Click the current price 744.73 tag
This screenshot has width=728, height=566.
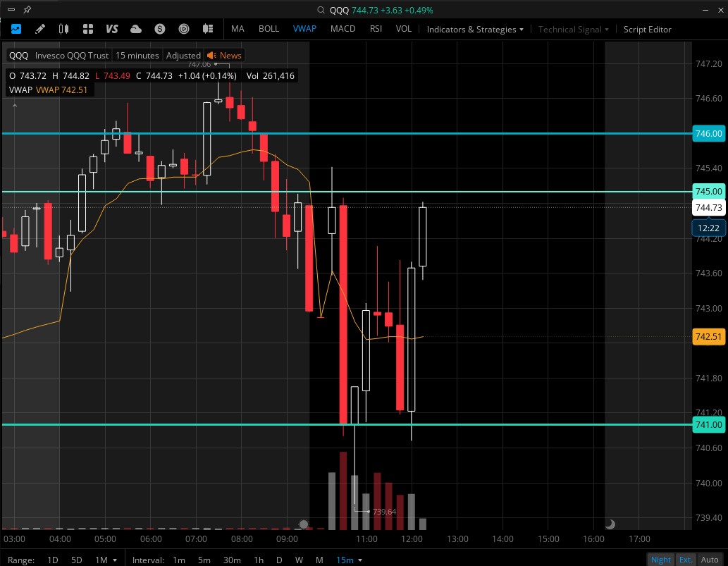708,207
